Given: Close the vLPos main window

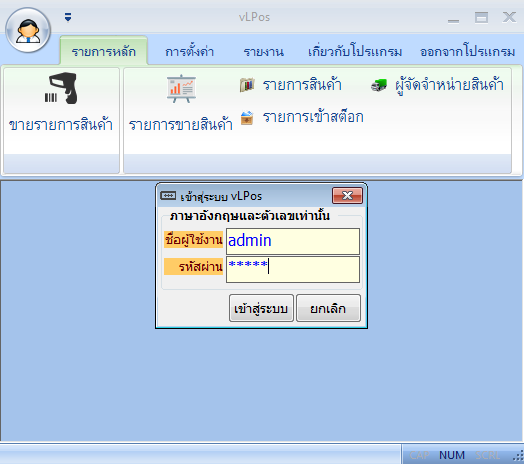Looking at the screenshot, I should coord(509,17).
